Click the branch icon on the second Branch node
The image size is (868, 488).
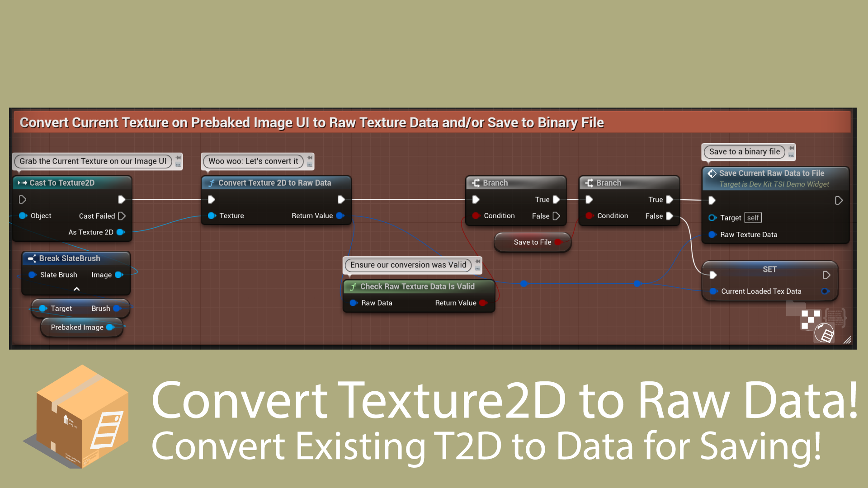coord(590,183)
